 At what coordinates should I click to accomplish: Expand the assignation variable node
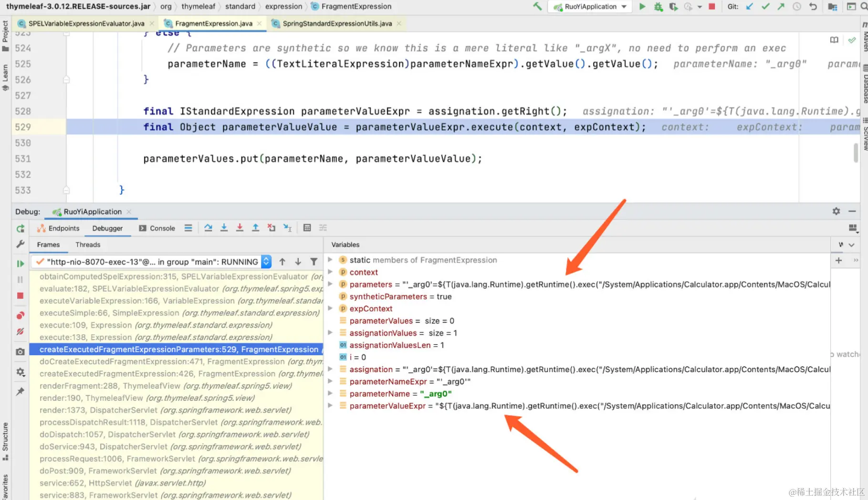click(x=330, y=369)
